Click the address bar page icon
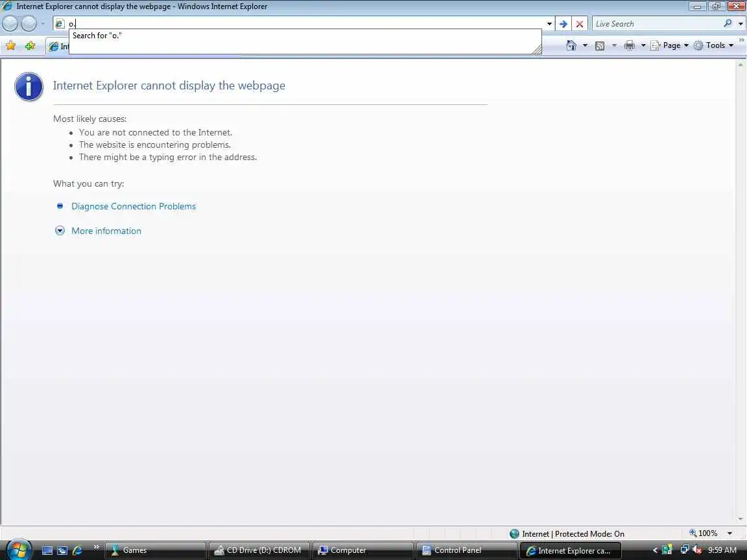The image size is (747, 560). pyautogui.click(x=60, y=24)
